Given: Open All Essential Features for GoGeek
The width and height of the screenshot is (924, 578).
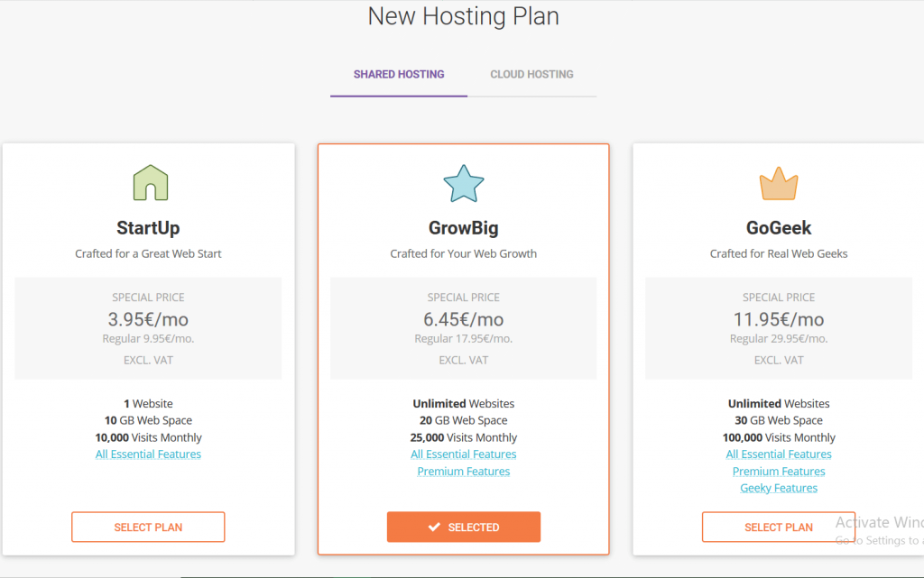Looking at the screenshot, I should pyautogui.click(x=778, y=454).
